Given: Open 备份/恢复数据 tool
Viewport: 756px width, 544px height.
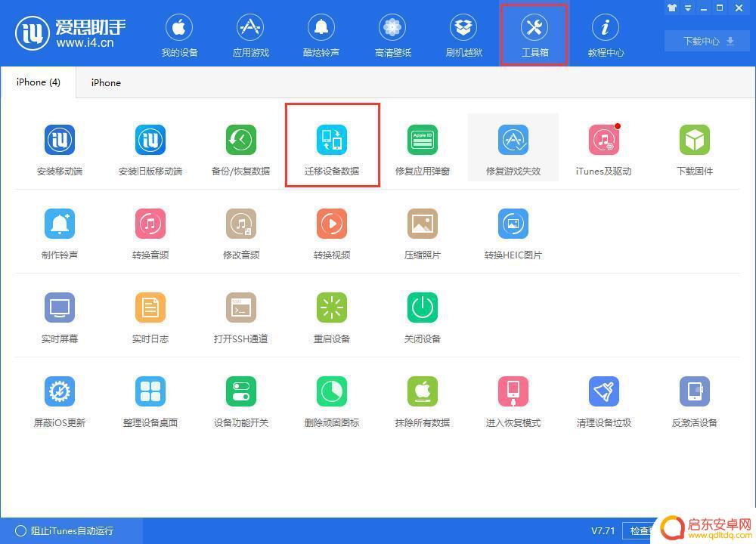Looking at the screenshot, I should tap(240, 150).
